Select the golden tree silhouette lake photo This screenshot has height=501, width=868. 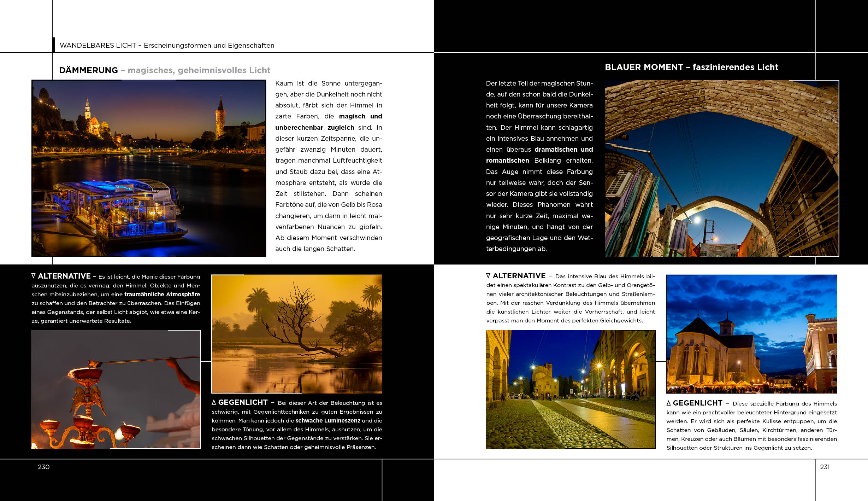tap(297, 334)
